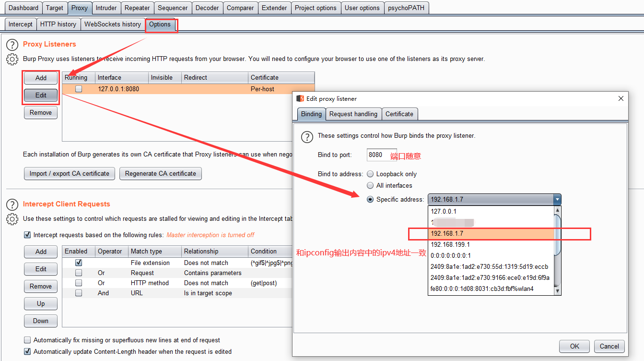Image resolution: width=644 pixels, height=361 pixels.
Task: Switch to Intercept sub-tab
Action: (21, 24)
